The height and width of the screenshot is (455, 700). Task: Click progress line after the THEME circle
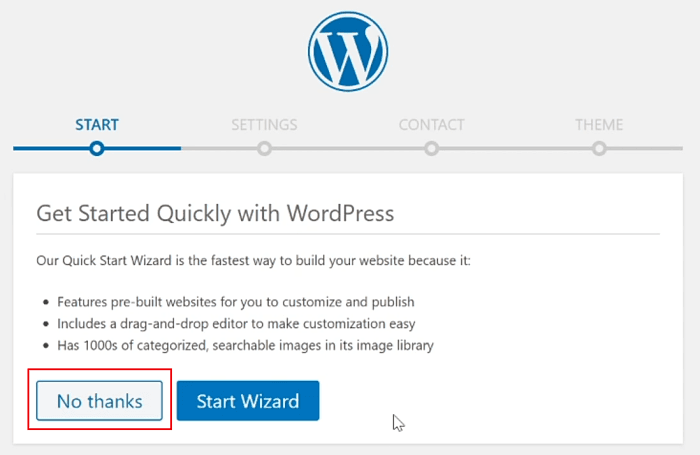click(x=645, y=148)
